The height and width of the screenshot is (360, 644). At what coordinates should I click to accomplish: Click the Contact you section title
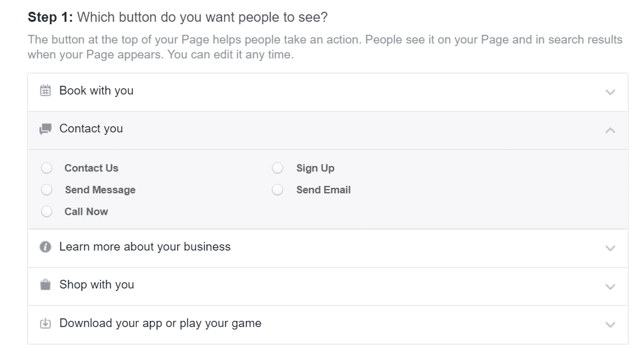pos(91,129)
